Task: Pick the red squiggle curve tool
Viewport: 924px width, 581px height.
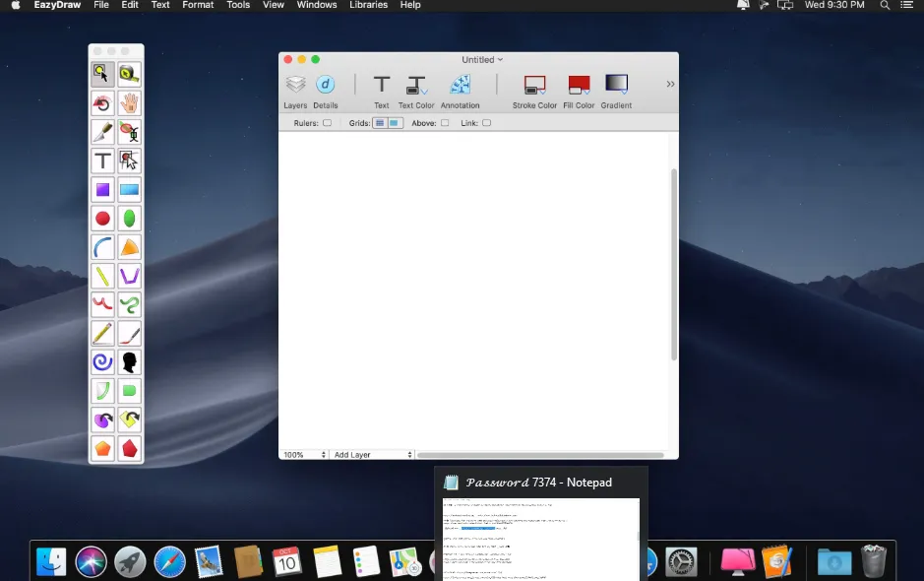Action: pyautogui.click(x=102, y=305)
